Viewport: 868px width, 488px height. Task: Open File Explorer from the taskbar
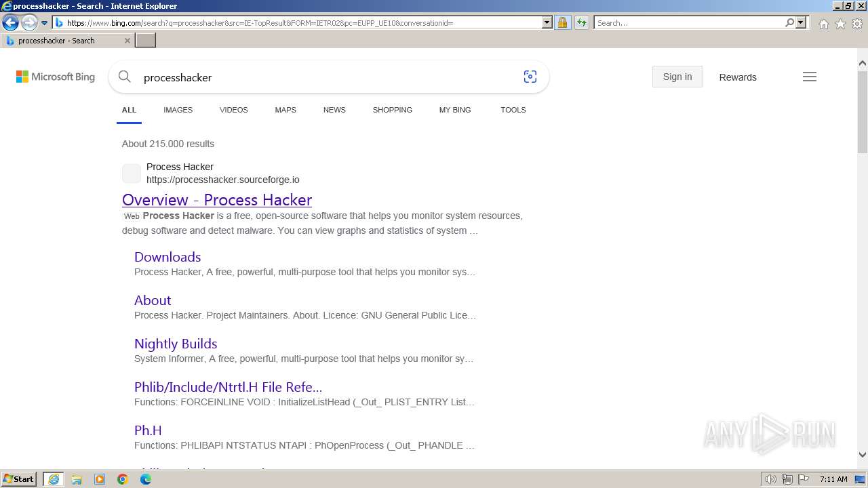(77, 479)
